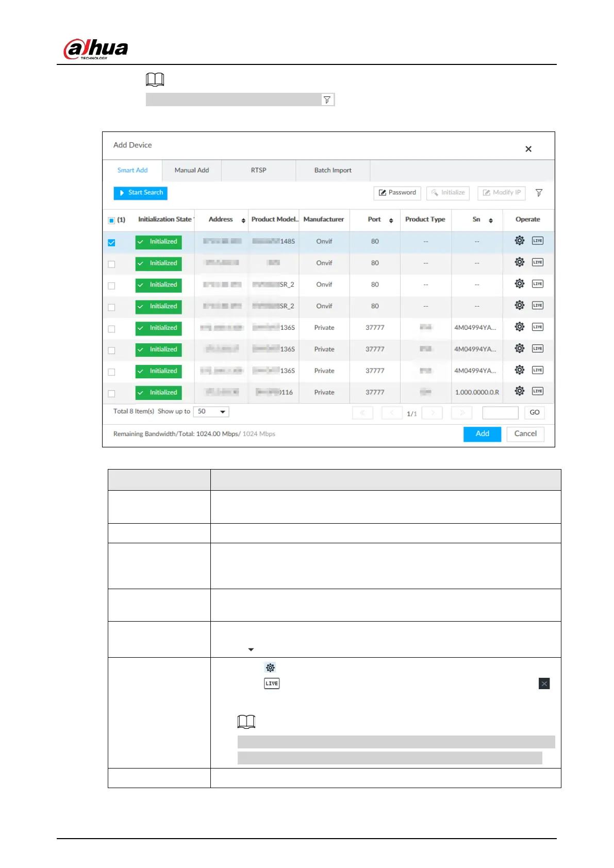This screenshot has height=868, width=614.
Task: Click the Cancel button
Action: (x=525, y=434)
